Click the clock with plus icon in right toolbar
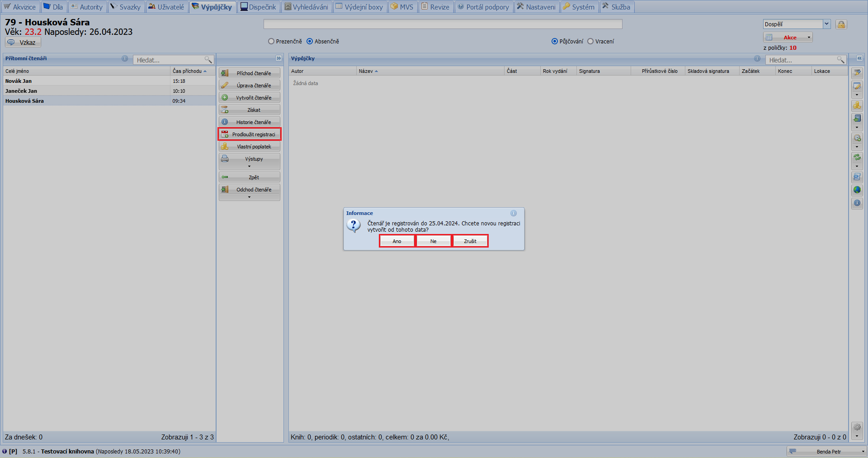Viewport: 868px width, 458px height. [x=857, y=138]
